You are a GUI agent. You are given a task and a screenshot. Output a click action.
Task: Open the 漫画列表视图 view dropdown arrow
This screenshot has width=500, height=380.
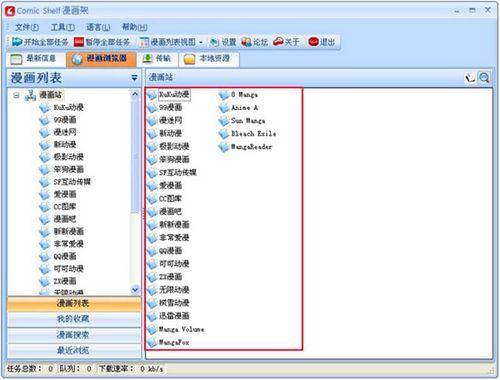point(201,42)
